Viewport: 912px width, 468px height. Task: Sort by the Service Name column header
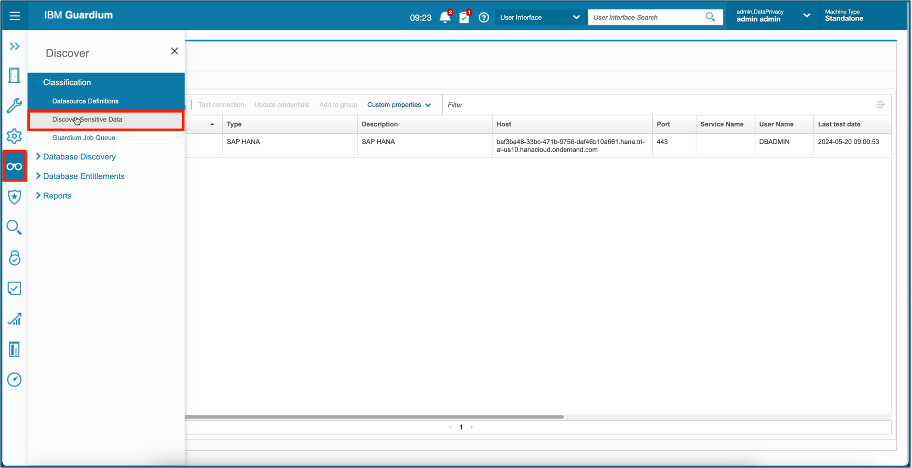(725, 124)
